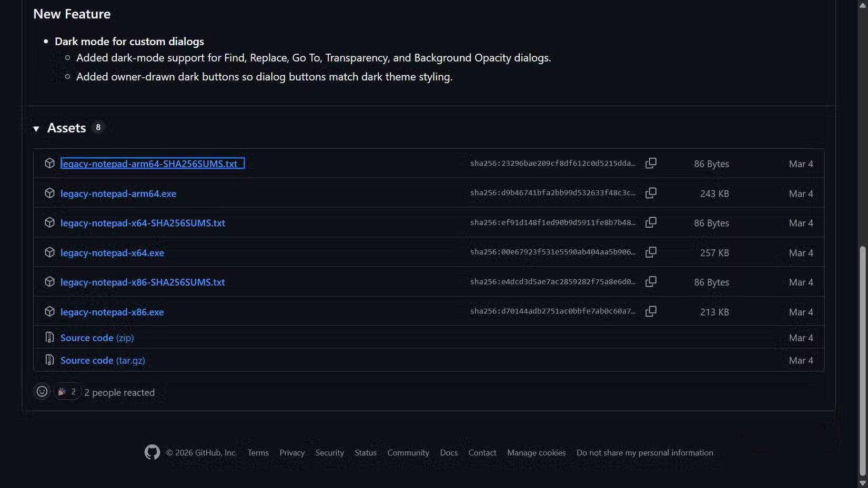Click package icon beside legacy-notepad-x86-SHA256SUMS.txt
This screenshot has width=868, height=488.
[49, 282]
